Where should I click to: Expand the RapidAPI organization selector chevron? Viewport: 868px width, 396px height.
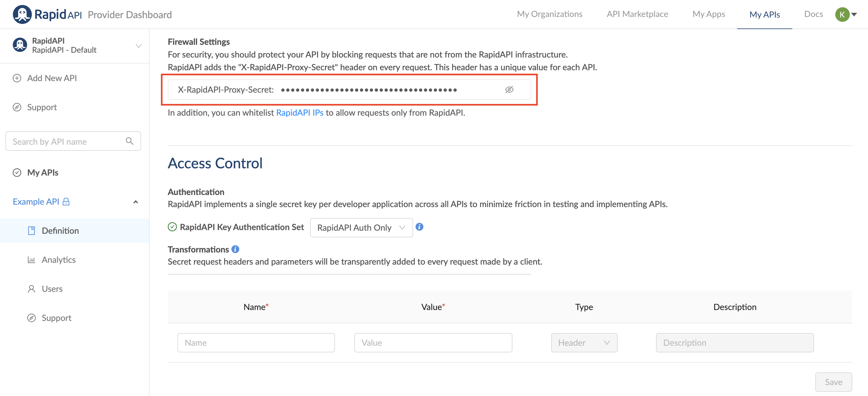[138, 45]
